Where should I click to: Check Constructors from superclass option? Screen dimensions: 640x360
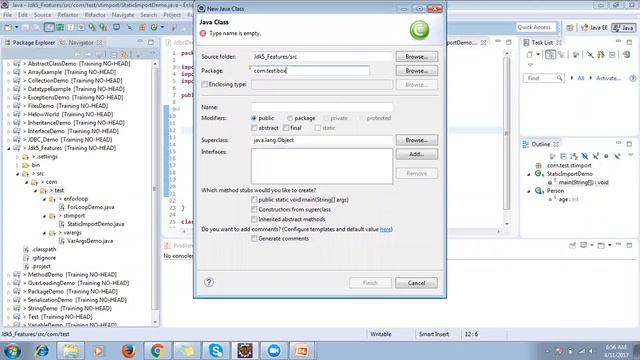pos(254,209)
